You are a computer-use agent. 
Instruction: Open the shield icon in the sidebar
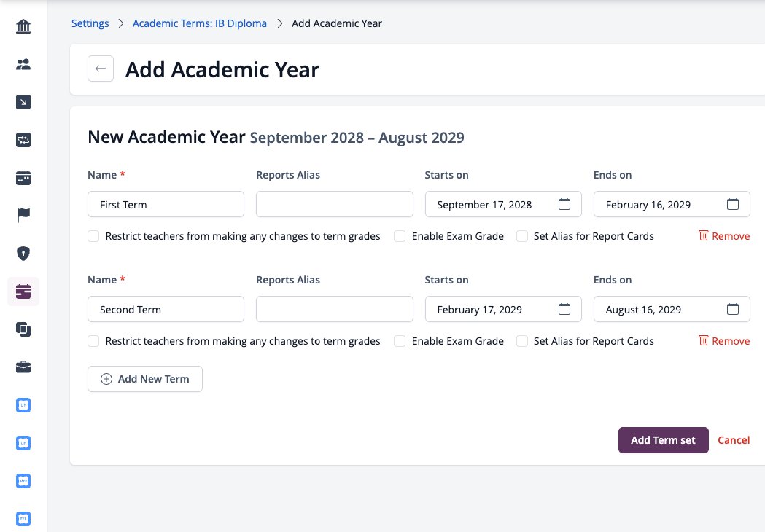[x=23, y=253]
